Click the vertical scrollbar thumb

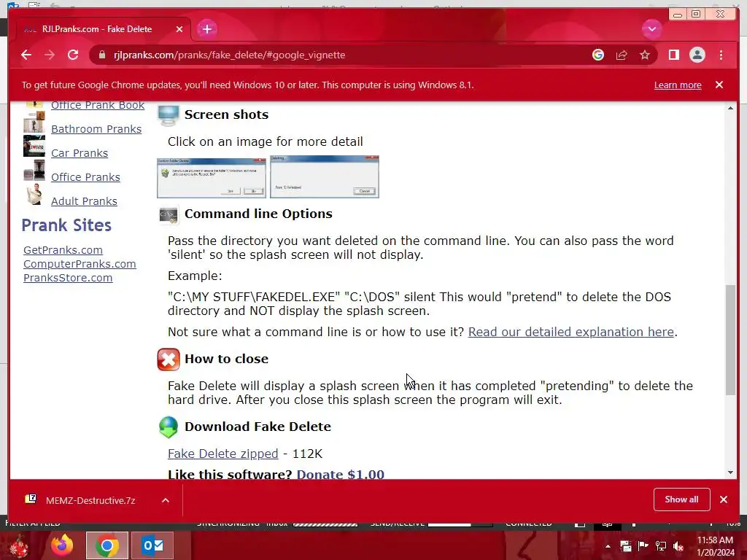(x=730, y=340)
